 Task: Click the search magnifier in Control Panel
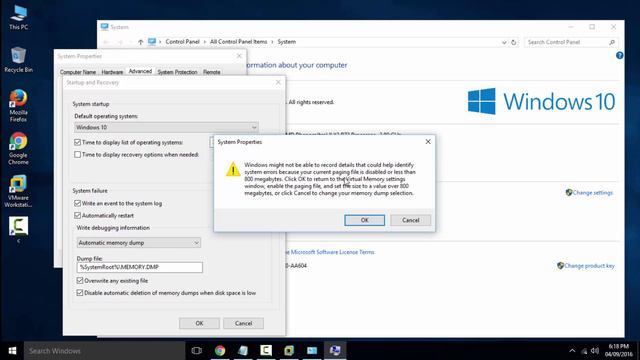[612, 42]
